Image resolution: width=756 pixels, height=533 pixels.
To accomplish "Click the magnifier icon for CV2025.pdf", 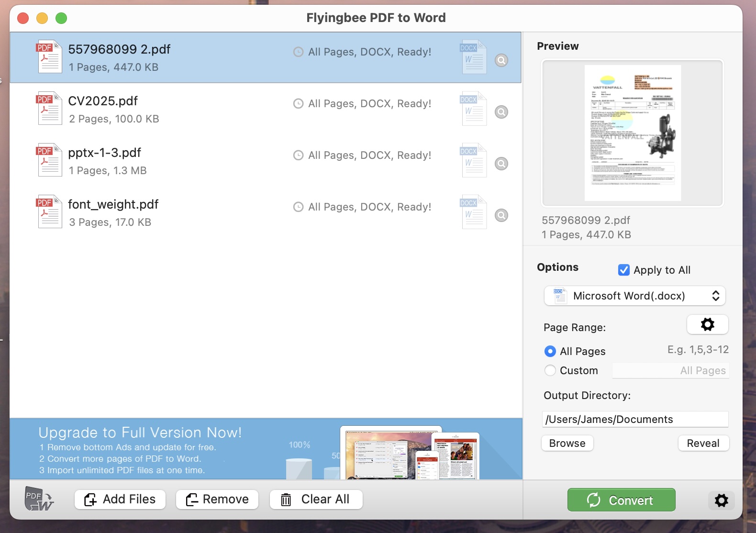I will tap(501, 112).
